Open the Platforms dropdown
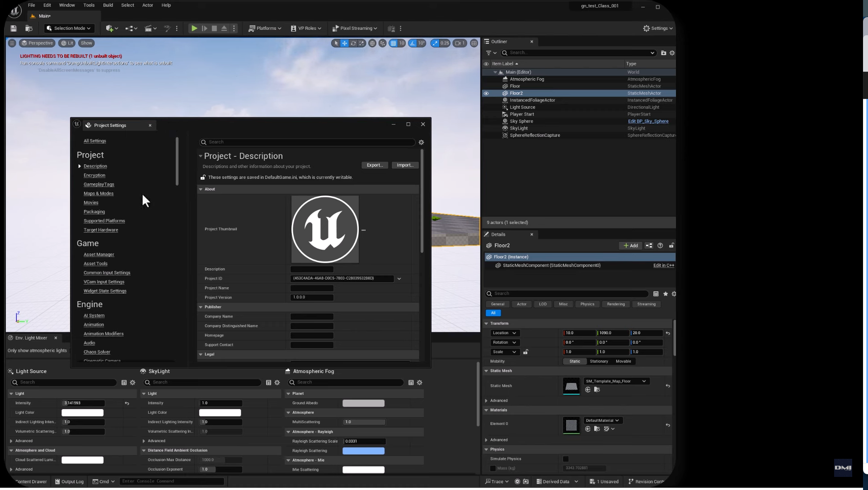Viewport: 868px width, 490px height. [265, 28]
